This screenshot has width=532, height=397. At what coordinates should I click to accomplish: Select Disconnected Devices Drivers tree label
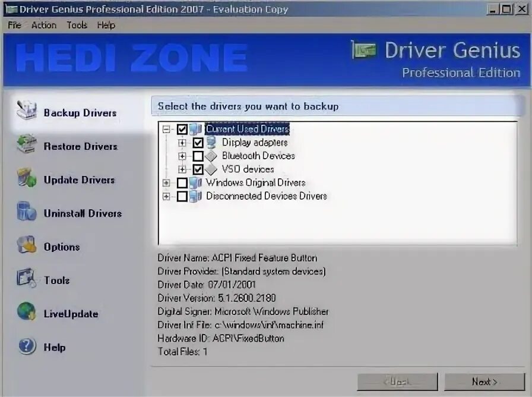(x=267, y=196)
